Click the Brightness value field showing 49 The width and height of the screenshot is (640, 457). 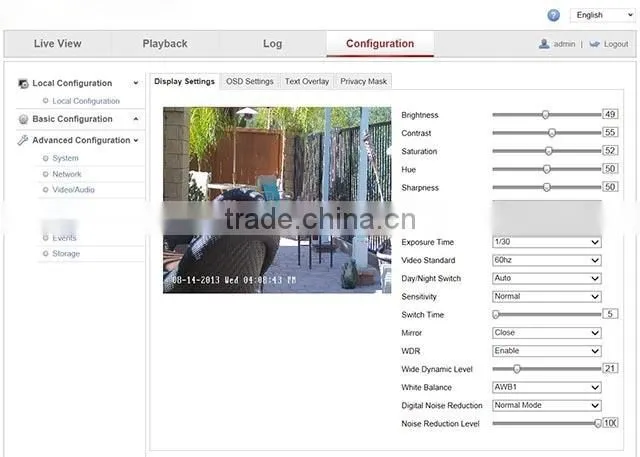610,114
